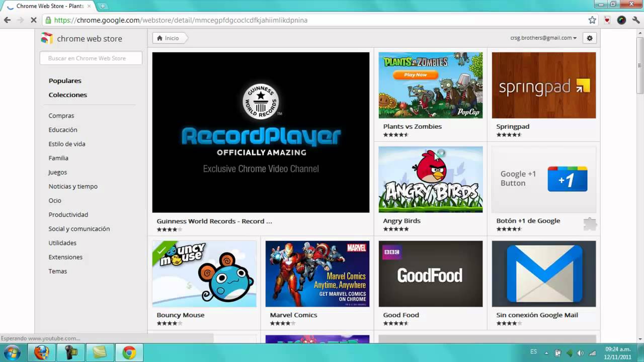Click the address bar URL

pyautogui.click(x=180, y=20)
